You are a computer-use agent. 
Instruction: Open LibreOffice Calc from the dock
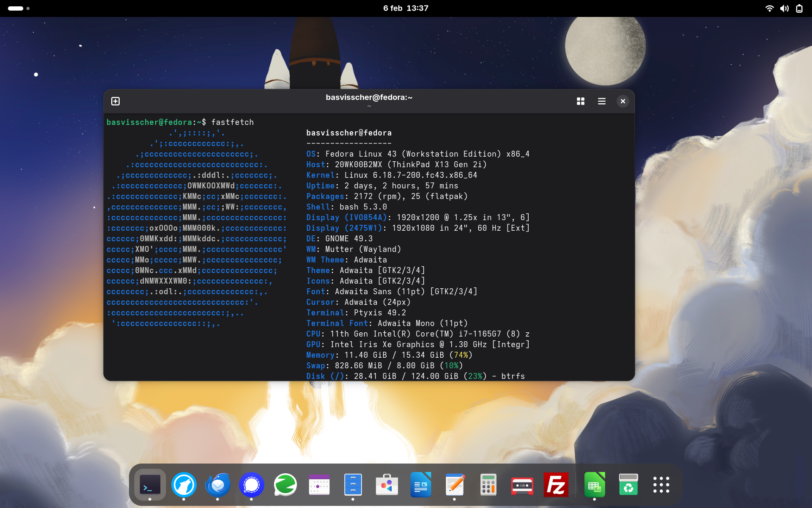[x=595, y=485]
